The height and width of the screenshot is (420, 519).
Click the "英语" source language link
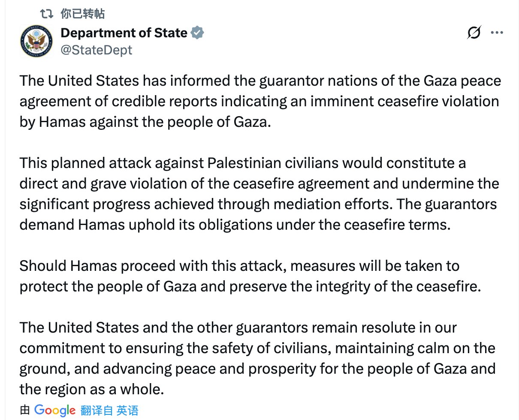coord(128,411)
